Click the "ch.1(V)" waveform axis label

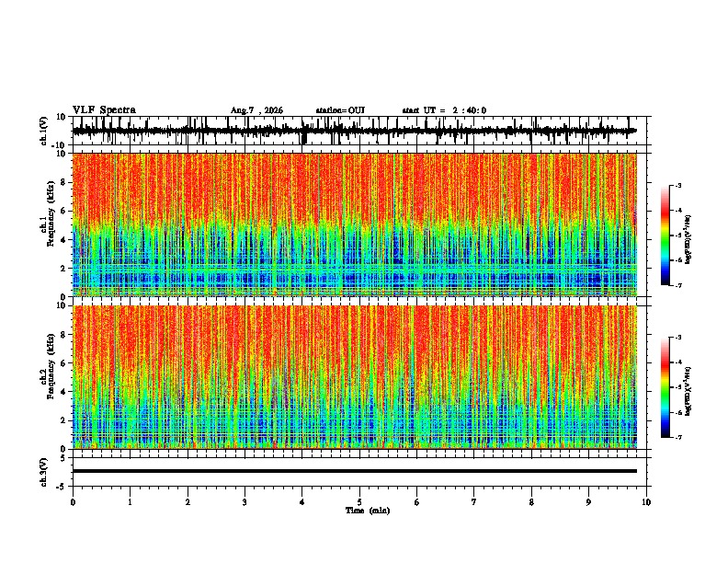[x=43, y=131]
